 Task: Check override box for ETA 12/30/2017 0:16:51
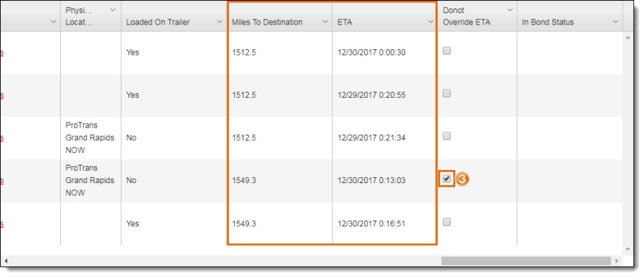pos(447,222)
